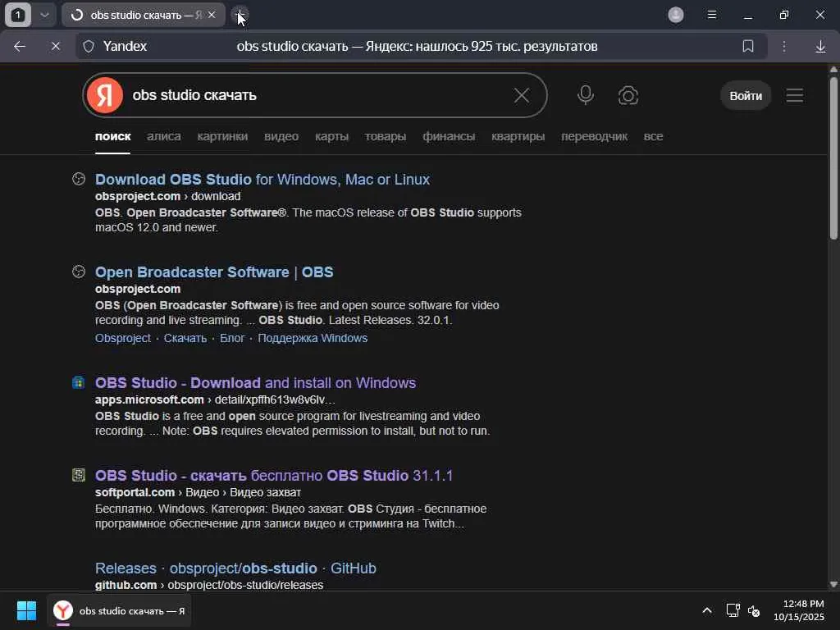The image size is (840, 630).
Task: Switch to the финансы tab
Action: pos(449,137)
